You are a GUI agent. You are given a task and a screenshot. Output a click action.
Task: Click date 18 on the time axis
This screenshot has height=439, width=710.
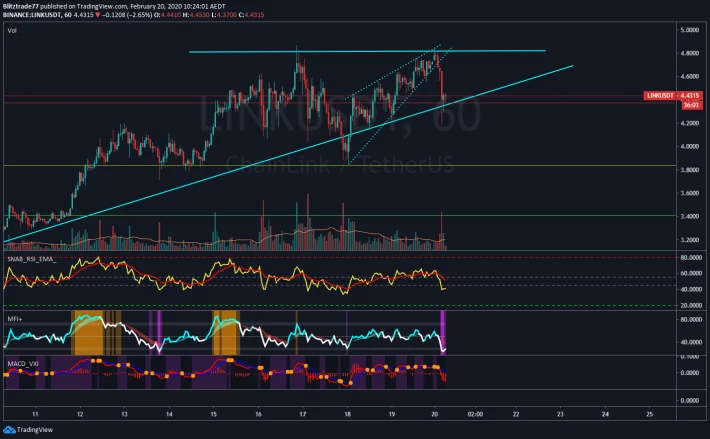tap(347, 414)
